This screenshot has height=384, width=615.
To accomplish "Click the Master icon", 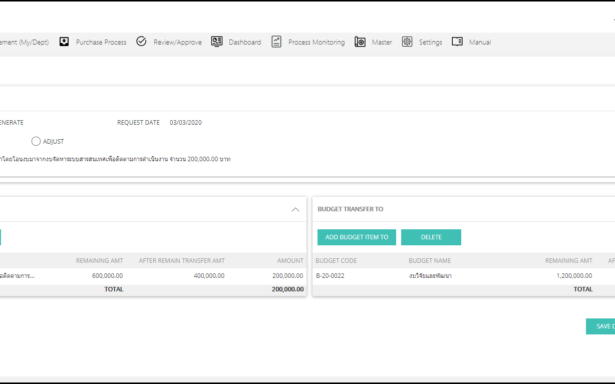I will [360, 42].
